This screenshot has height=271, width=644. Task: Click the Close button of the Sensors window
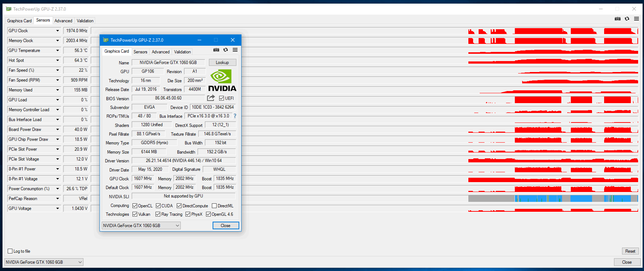click(627, 262)
